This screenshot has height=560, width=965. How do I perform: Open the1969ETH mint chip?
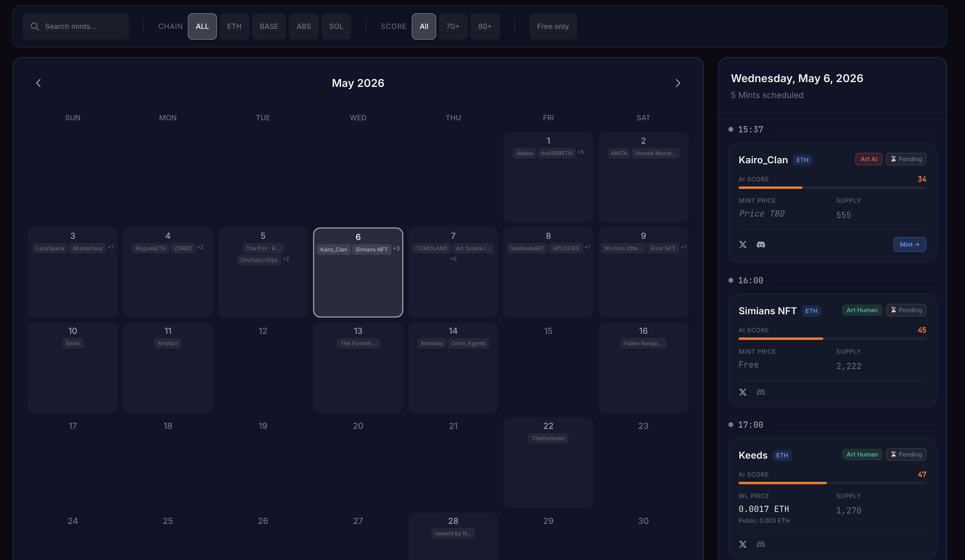(557, 153)
